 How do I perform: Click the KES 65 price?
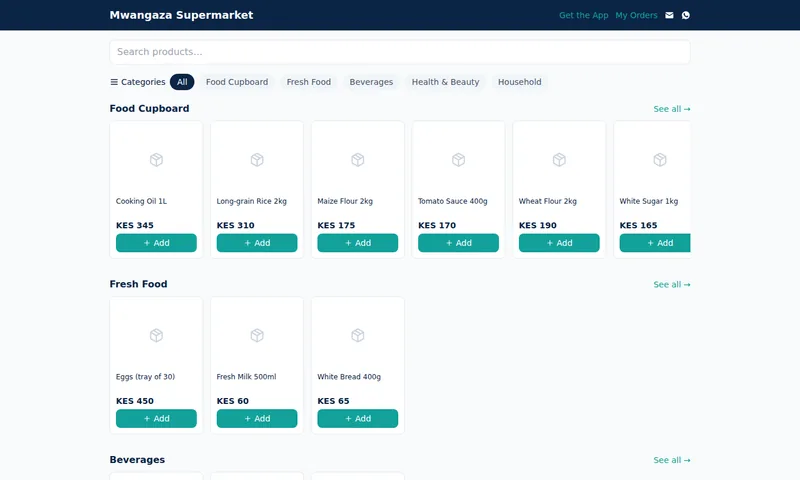pyautogui.click(x=333, y=401)
